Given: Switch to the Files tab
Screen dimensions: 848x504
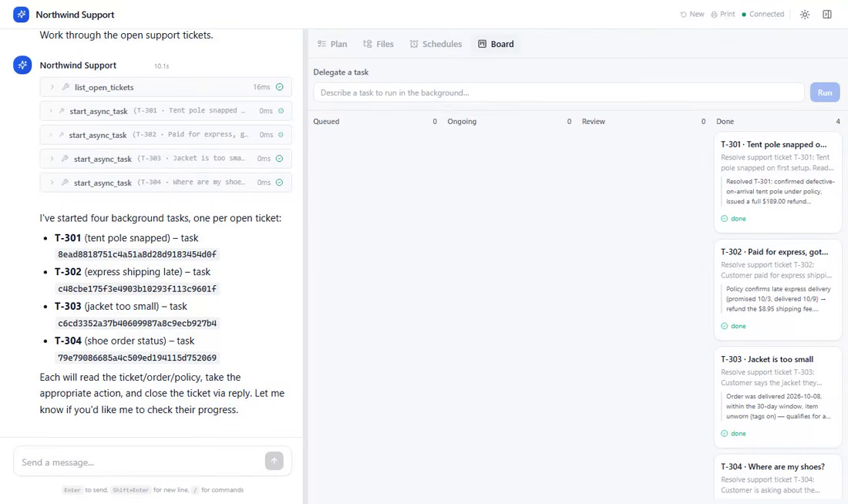Looking at the screenshot, I should pyautogui.click(x=379, y=44).
